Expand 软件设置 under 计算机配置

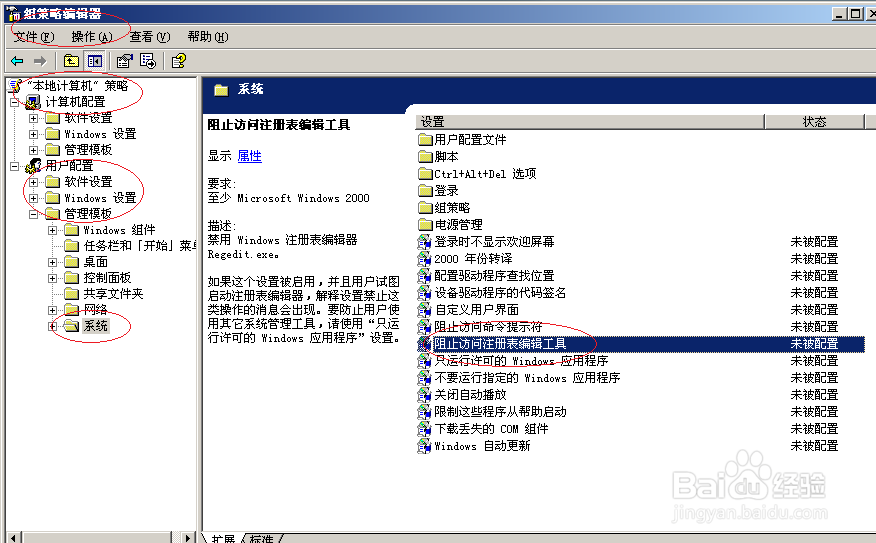(x=34, y=118)
